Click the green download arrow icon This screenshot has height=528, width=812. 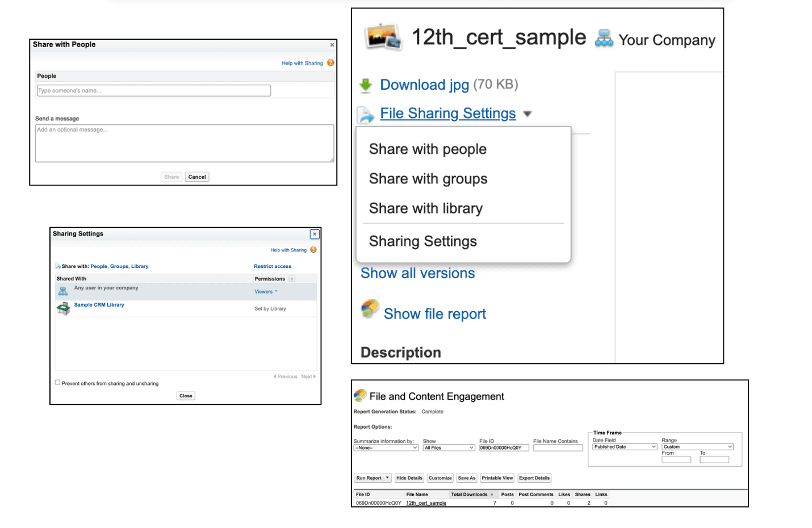[x=366, y=85]
